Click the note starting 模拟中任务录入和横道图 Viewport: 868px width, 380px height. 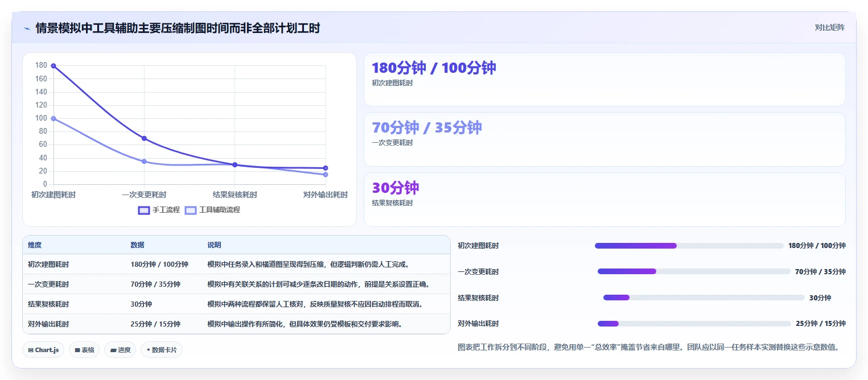click(x=308, y=265)
